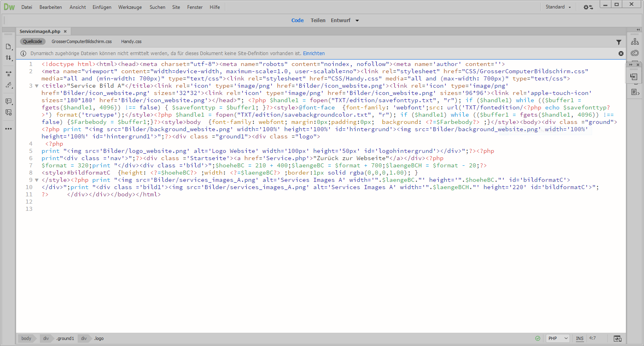Open the Hilfe menu

[x=215, y=7]
